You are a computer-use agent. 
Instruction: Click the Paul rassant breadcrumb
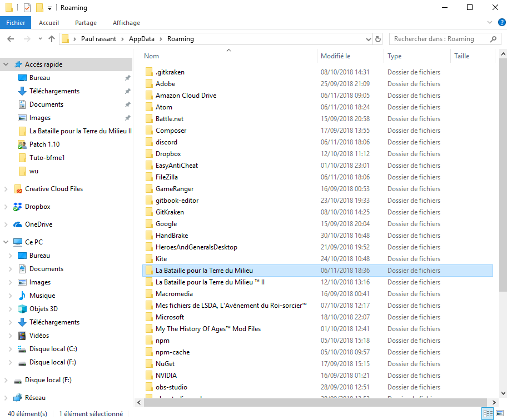click(98, 39)
